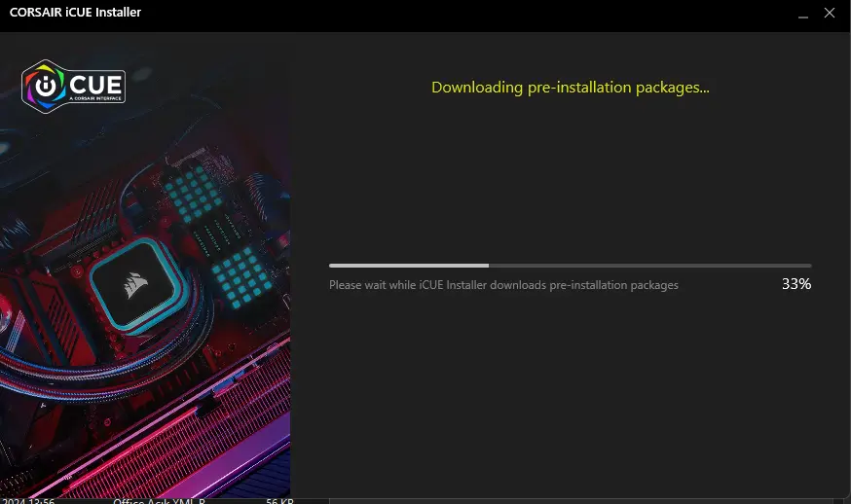Image resolution: width=851 pixels, height=504 pixels.
Task: Click the 'Downloading pre-installation packages...' heading
Action: click(x=571, y=88)
